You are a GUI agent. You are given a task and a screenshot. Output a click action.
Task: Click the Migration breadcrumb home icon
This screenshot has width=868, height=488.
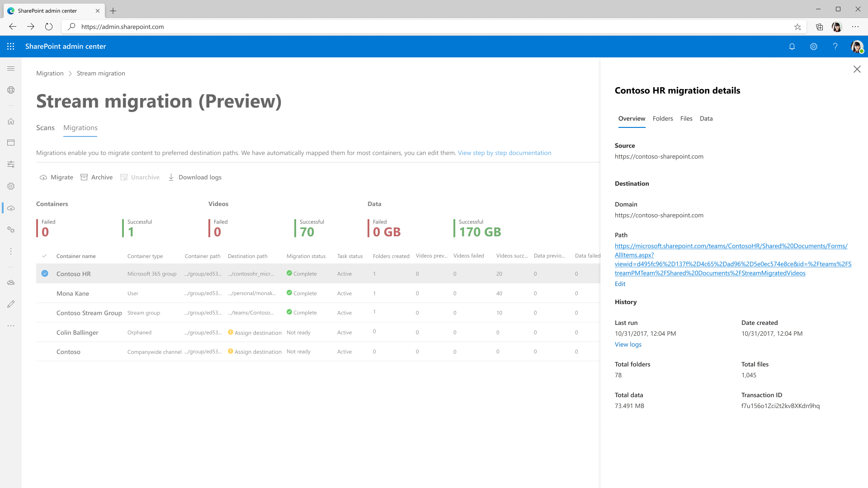point(49,73)
